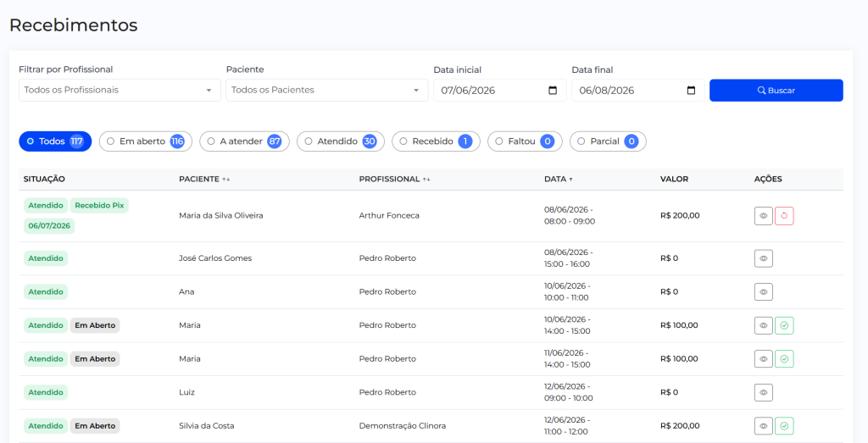Click the 06/07/2026 green date badge

click(49, 226)
